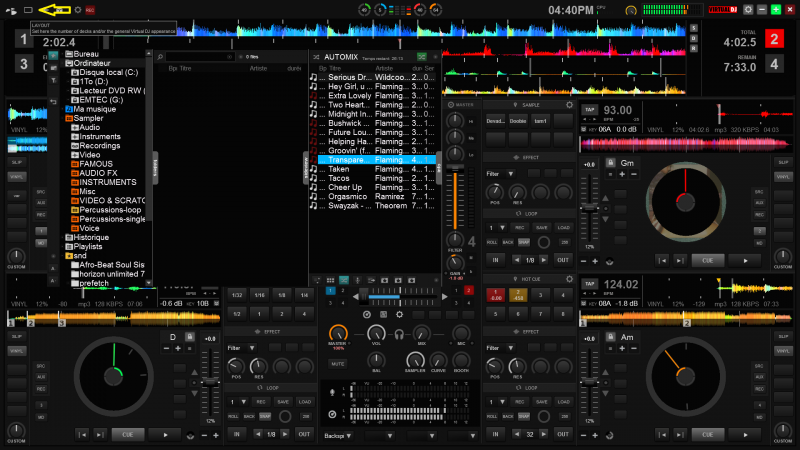This screenshot has height=450, width=800.
Task: Click the highlighted automix icon below the playlist
Action: [344, 280]
